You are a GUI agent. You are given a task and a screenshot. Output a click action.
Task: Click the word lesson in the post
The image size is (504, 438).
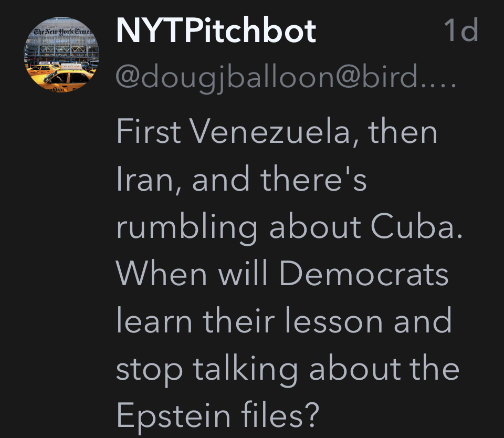click(x=333, y=321)
